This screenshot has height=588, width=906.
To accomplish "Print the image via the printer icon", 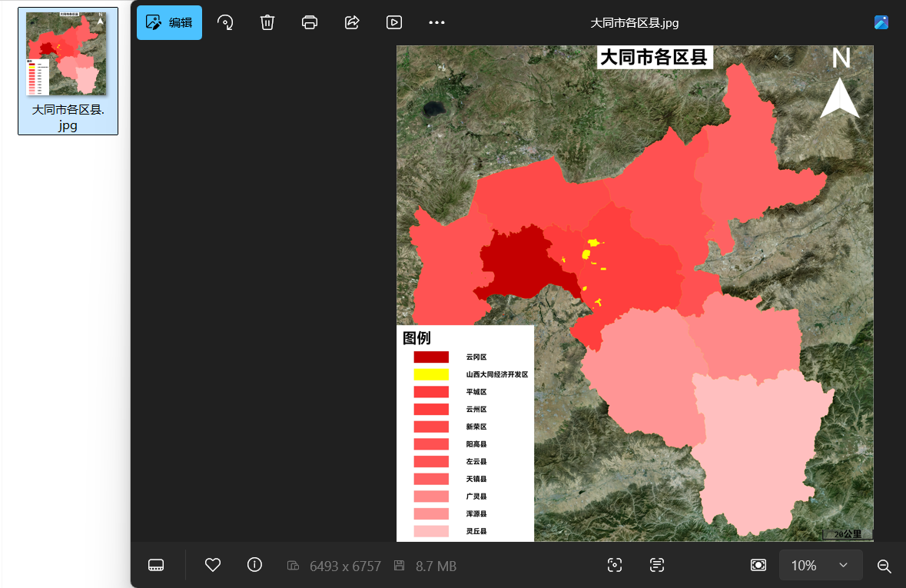I will point(310,22).
